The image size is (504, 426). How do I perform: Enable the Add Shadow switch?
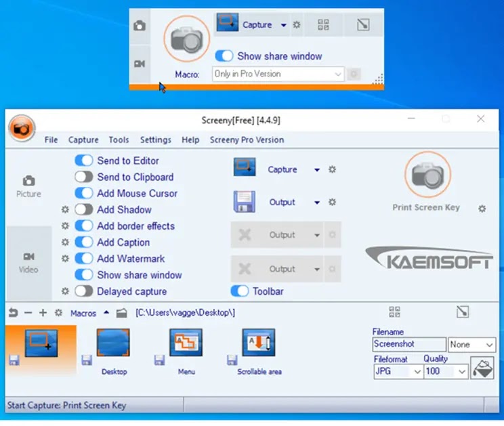[x=84, y=209]
